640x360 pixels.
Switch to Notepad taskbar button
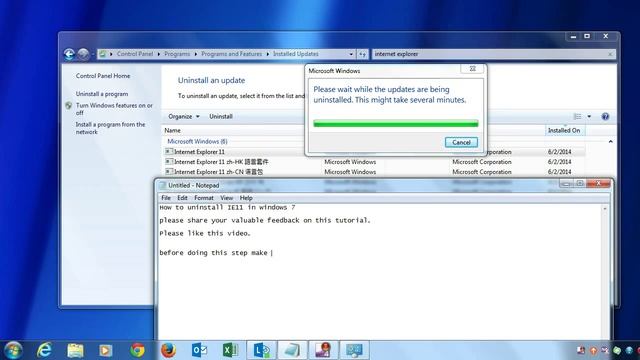point(292,350)
